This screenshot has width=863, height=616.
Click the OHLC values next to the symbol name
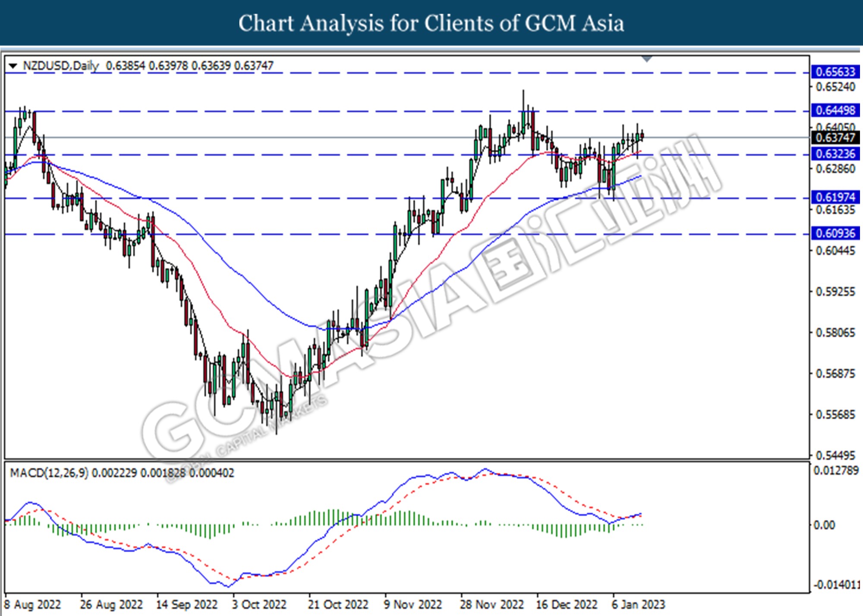coord(189,66)
